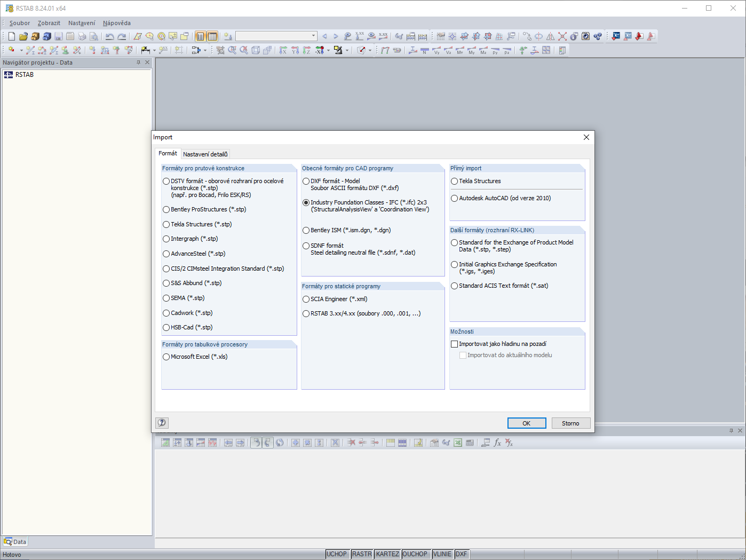Click the Export to Excel icon in table toolbar

(x=458, y=443)
